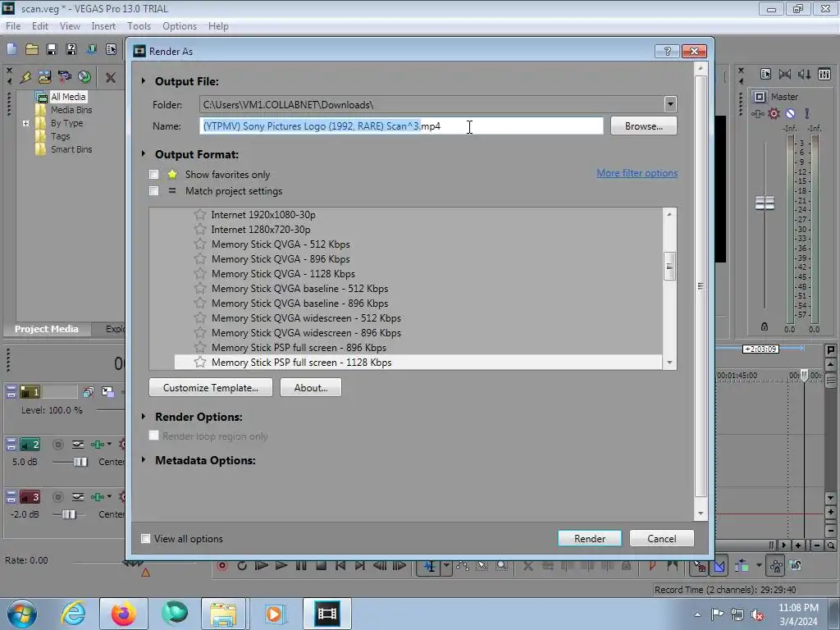The height and width of the screenshot is (630, 840).
Task: Favorite Internet 1280x720-30p star
Action: 200,230
